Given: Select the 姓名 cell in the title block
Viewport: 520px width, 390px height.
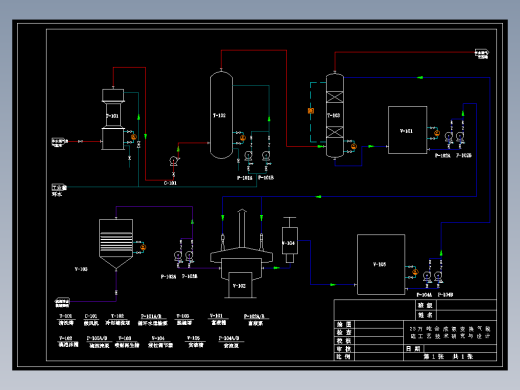Looking at the screenshot, I should [425, 315].
